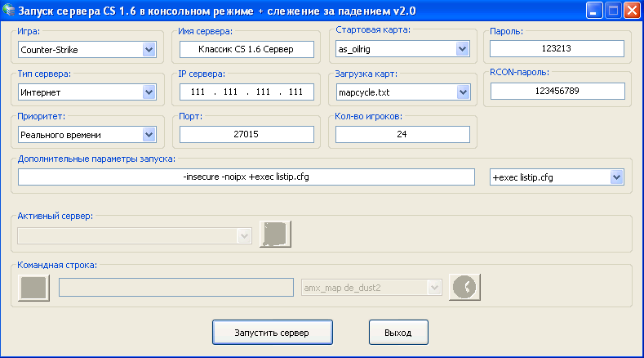644x358 pixels.
Task: Open the Игра dropdown showing Counter-Strike
Action: coord(149,50)
